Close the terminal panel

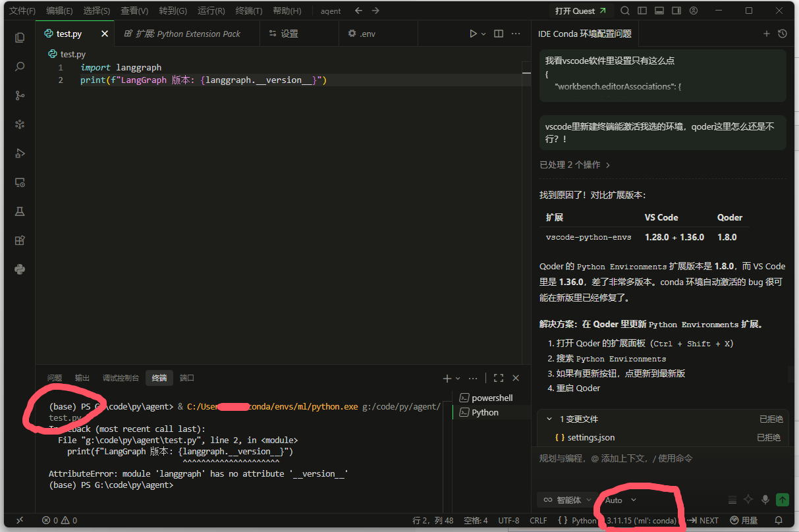tap(516, 378)
